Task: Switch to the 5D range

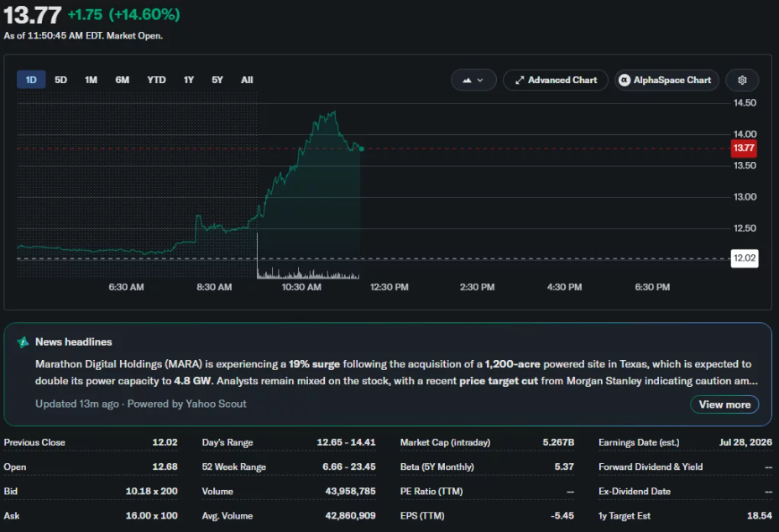Action: tap(60, 80)
